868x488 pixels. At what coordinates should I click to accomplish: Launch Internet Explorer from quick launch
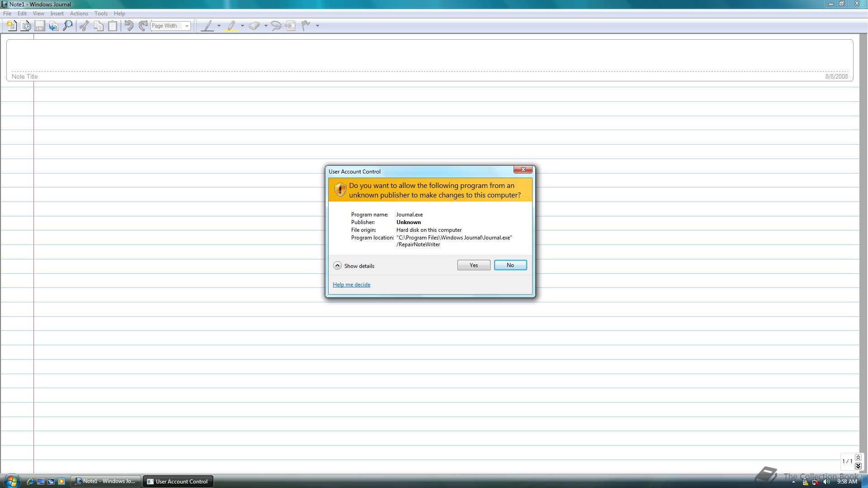(x=30, y=482)
